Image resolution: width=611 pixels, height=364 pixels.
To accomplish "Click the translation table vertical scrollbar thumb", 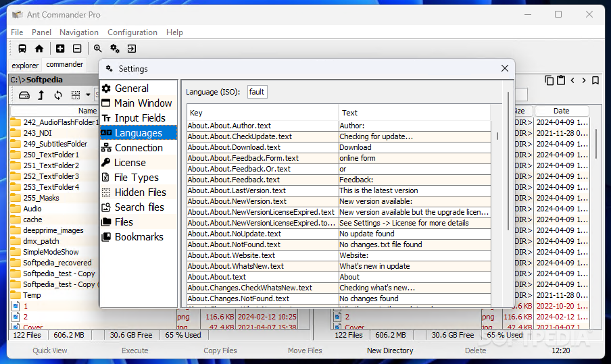I will [x=497, y=136].
